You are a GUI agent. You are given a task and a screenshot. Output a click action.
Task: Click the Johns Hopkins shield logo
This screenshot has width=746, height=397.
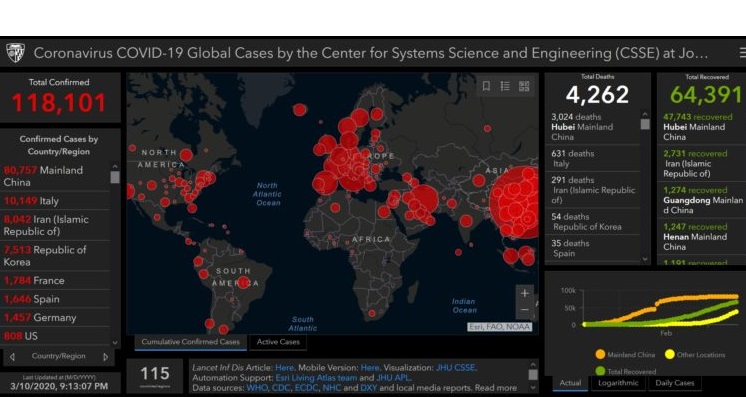[15, 53]
